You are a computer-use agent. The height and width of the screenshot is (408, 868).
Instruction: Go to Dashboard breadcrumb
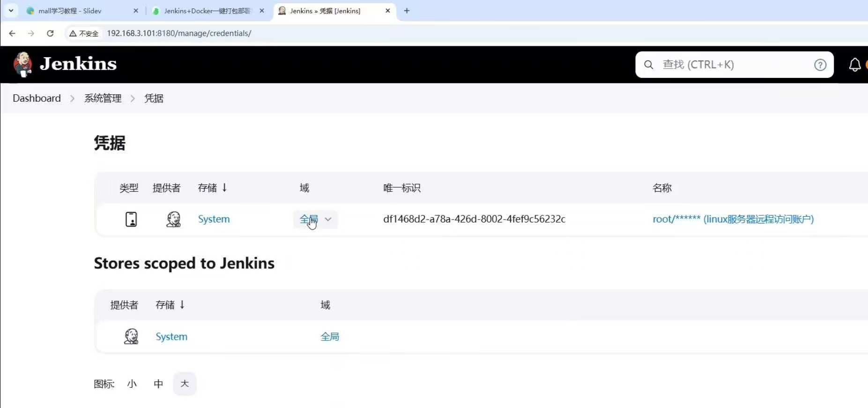click(37, 98)
